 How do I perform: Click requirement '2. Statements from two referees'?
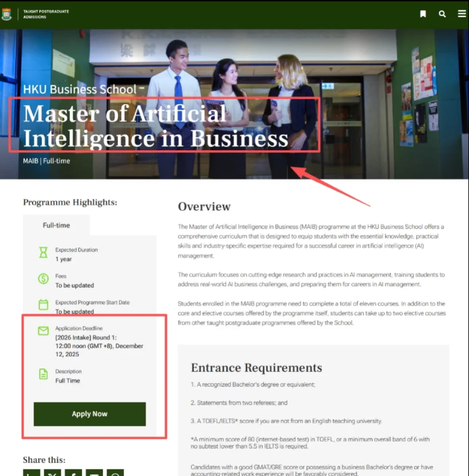pyautogui.click(x=239, y=403)
